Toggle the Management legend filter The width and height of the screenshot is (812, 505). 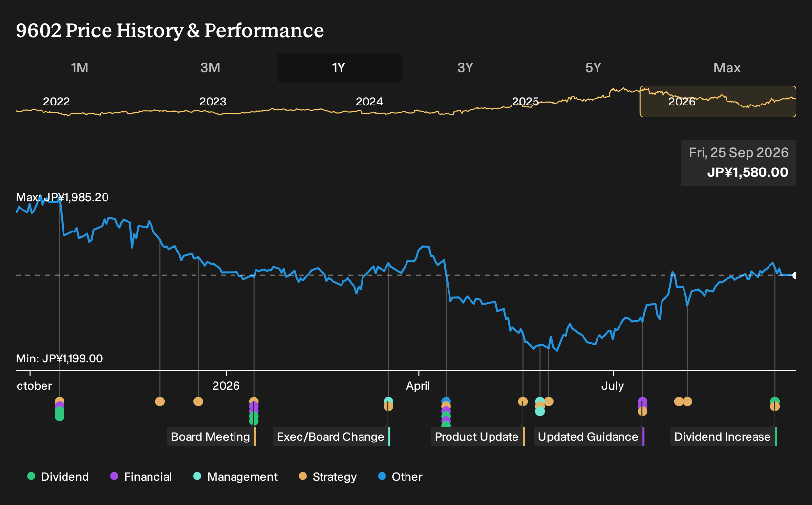235,477
